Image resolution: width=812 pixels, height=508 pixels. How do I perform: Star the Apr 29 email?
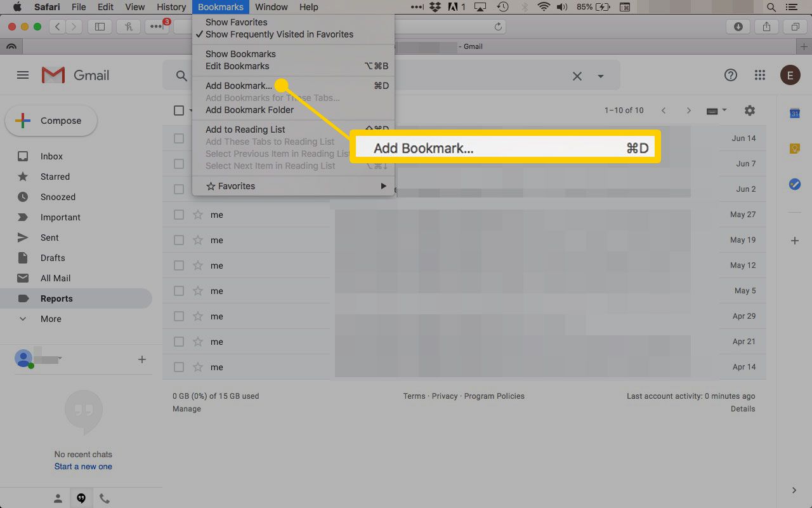tap(198, 316)
